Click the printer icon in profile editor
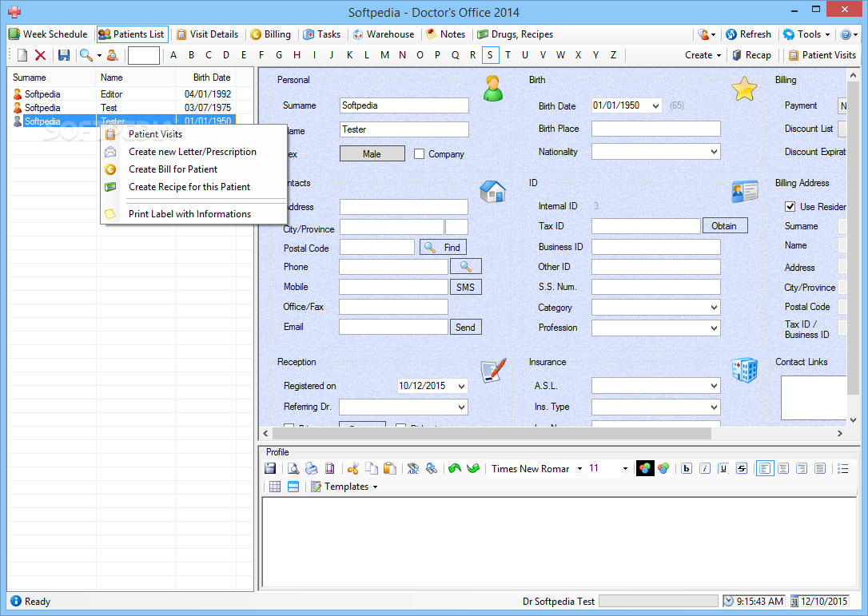This screenshot has height=616, width=868. click(x=312, y=469)
